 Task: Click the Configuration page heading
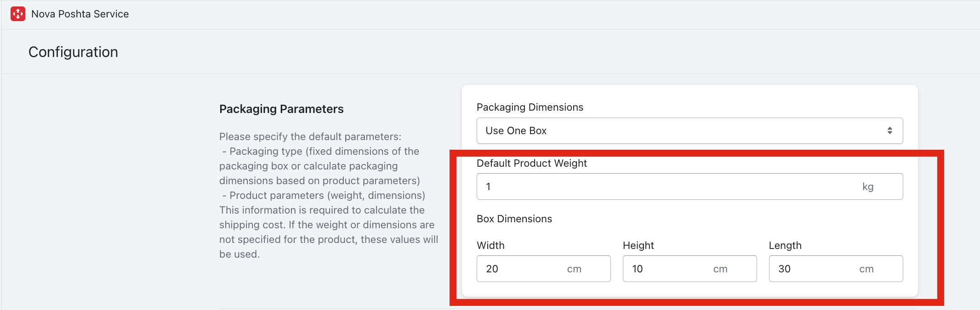73,52
